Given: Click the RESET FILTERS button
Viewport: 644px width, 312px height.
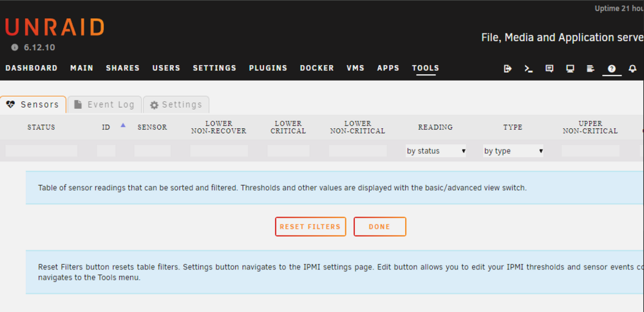Looking at the screenshot, I should [310, 226].
